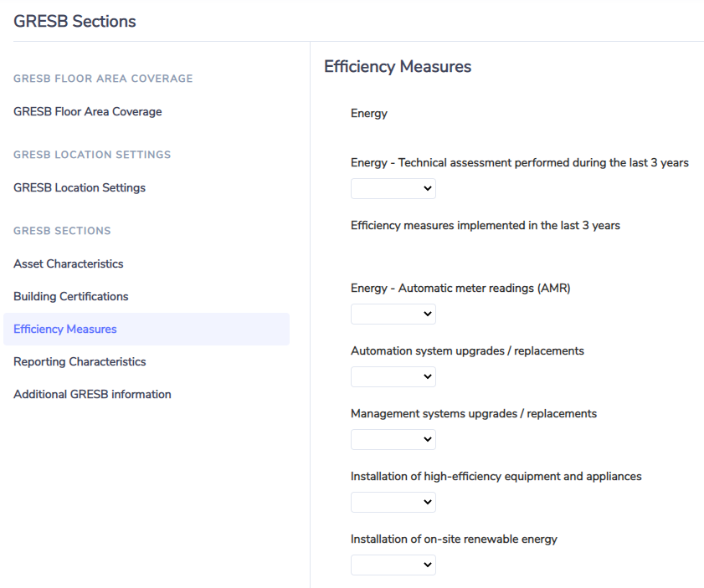Click the uppercase GRESB SECTIONS group header

pyautogui.click(x=62, y=231)
